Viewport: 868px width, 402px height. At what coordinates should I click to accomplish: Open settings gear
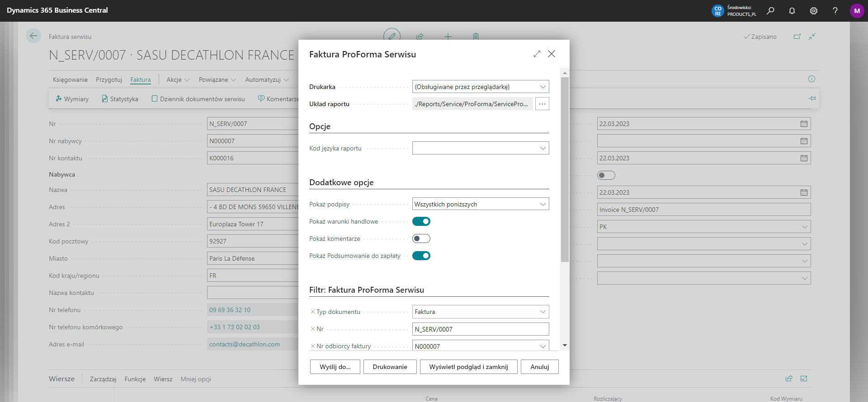(814, 11)
